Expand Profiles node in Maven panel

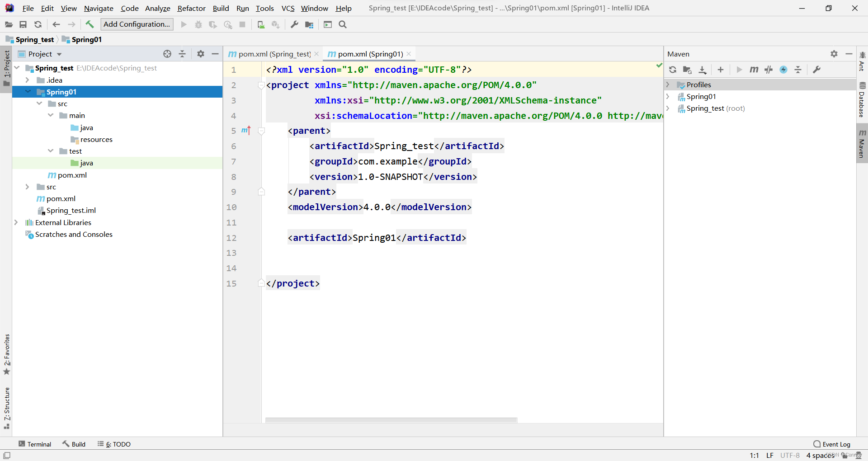[x=668, y=85]
